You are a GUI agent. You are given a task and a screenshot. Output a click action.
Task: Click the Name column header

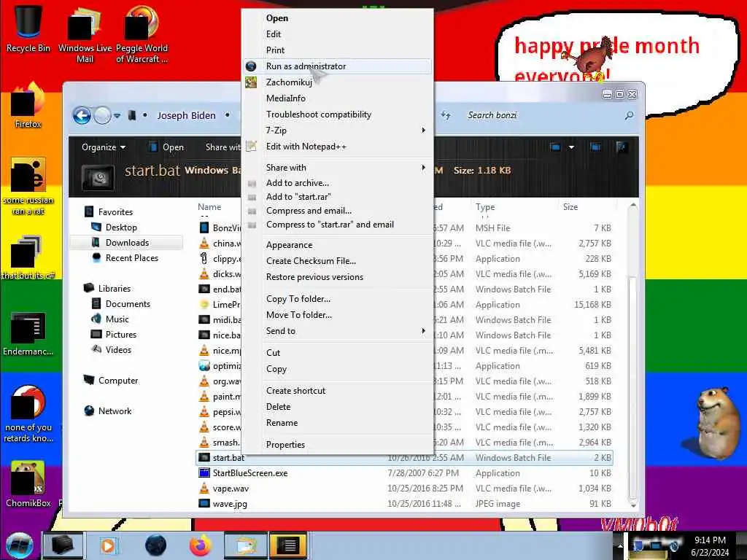click(x=209, y=206)
